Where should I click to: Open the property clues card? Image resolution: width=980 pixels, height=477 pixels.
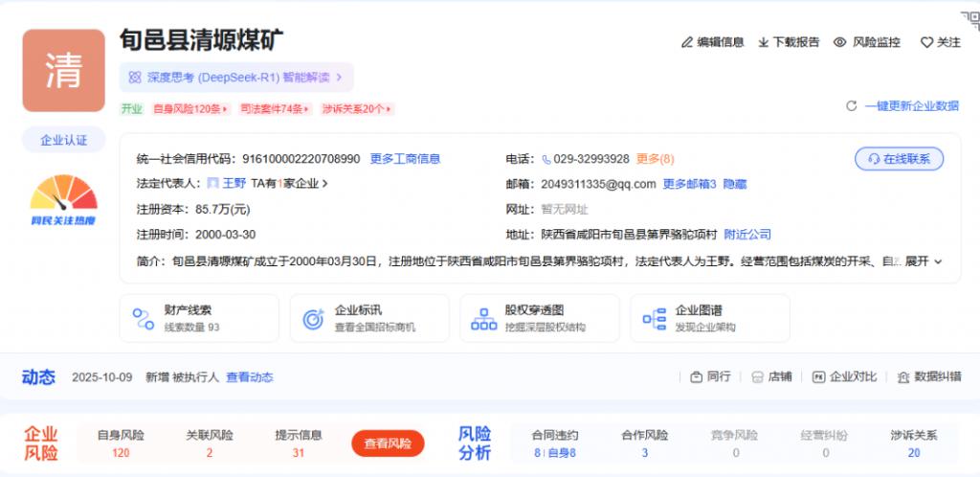199,318
